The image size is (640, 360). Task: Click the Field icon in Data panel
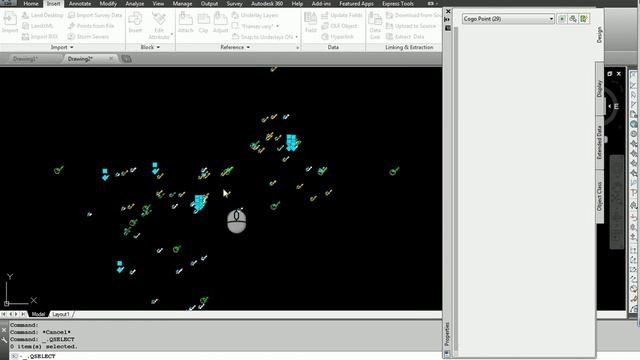coord(311,23)
